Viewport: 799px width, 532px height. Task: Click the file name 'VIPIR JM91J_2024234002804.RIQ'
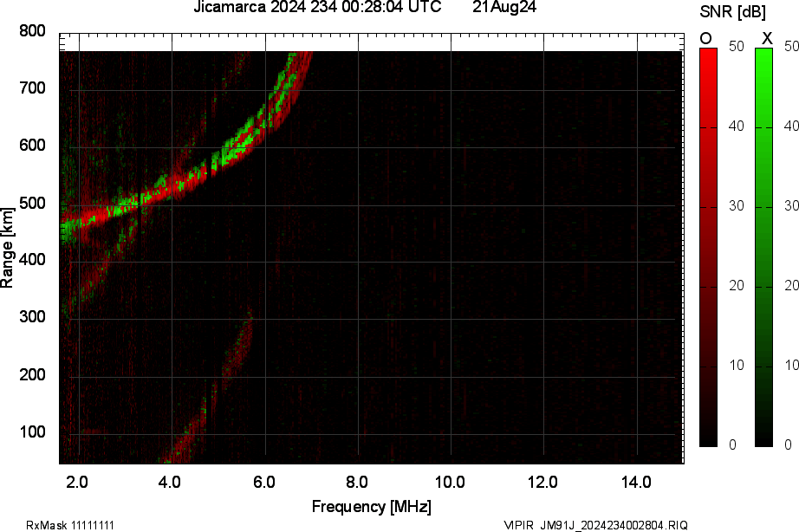click(x=595, y=525)
